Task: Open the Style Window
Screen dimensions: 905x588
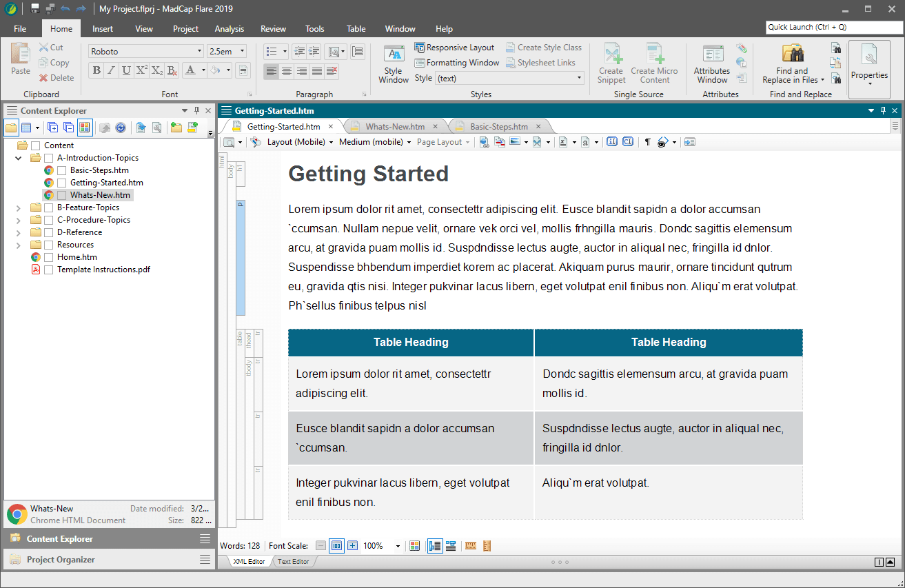Action: (x=394, y=64)
